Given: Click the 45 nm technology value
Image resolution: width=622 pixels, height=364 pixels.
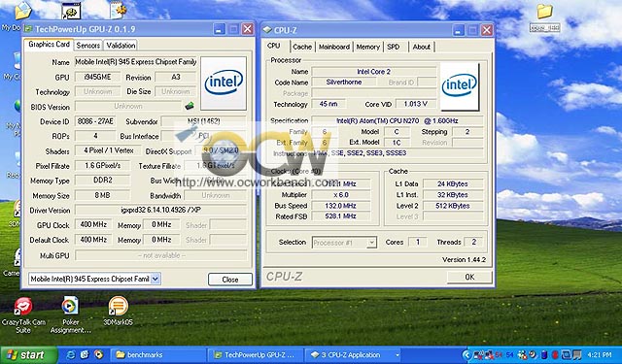Looking at the screenshot, I should pyautogui.click(x=328, y=104).
